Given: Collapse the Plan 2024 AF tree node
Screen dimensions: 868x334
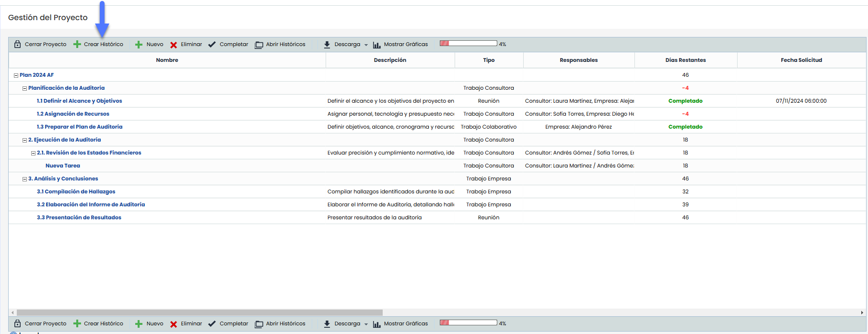Looking at the screenshot, I should [16, 75].
